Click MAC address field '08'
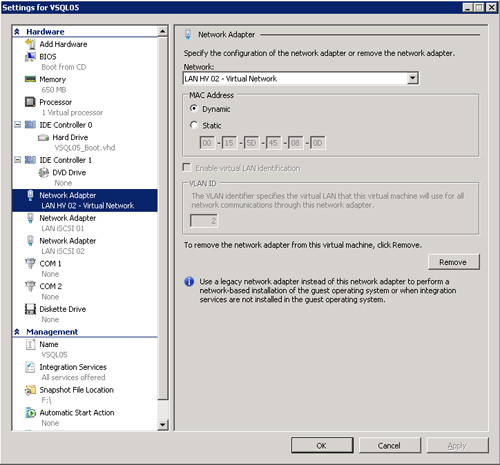The image size is (500, 465). tap(295, 143)
